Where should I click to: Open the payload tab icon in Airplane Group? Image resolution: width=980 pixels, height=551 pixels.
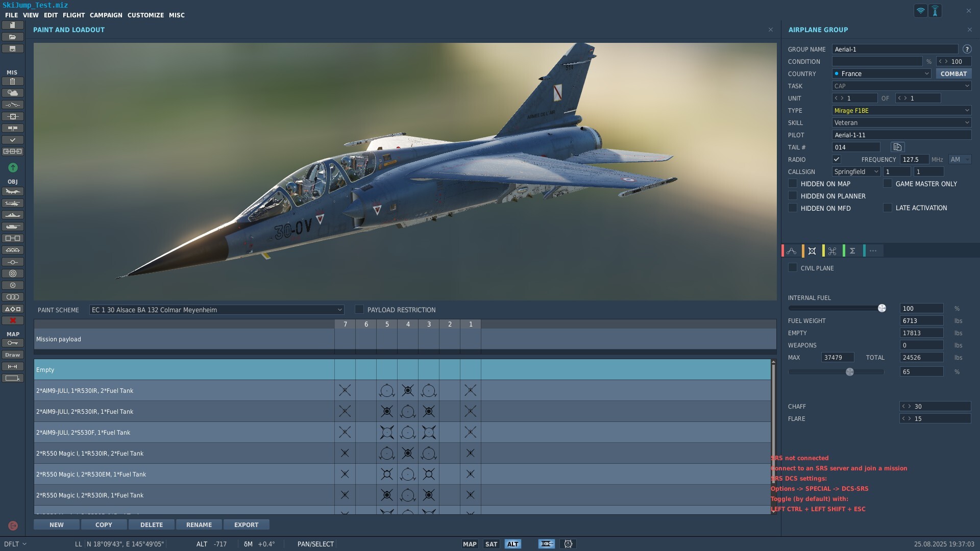[x=812, y=251]
